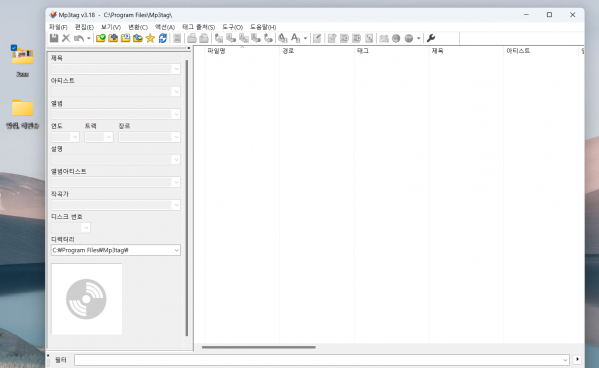The height and width of the screenshot is (368, 599).
Task: Click the Quick Actions letter A icon
Action: point(295,38)
